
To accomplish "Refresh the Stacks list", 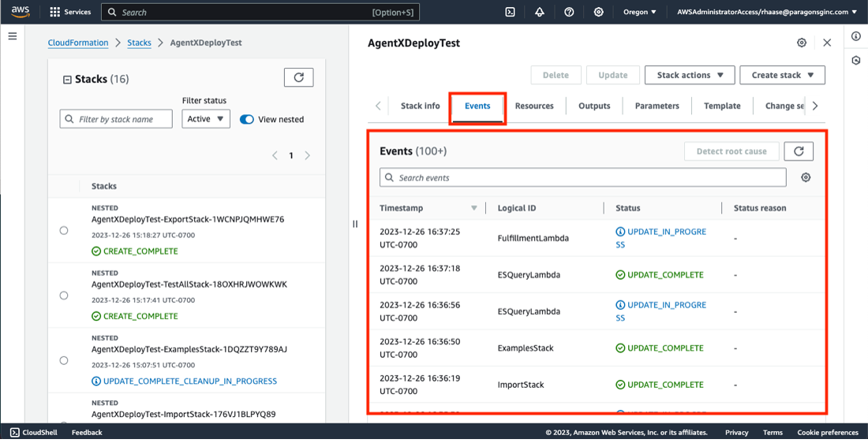I will pyautogui.click(x=299, y=77).
